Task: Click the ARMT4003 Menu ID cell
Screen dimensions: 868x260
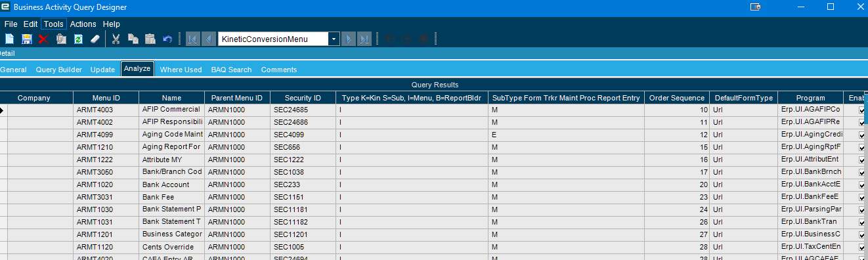Action: [106, 110]
